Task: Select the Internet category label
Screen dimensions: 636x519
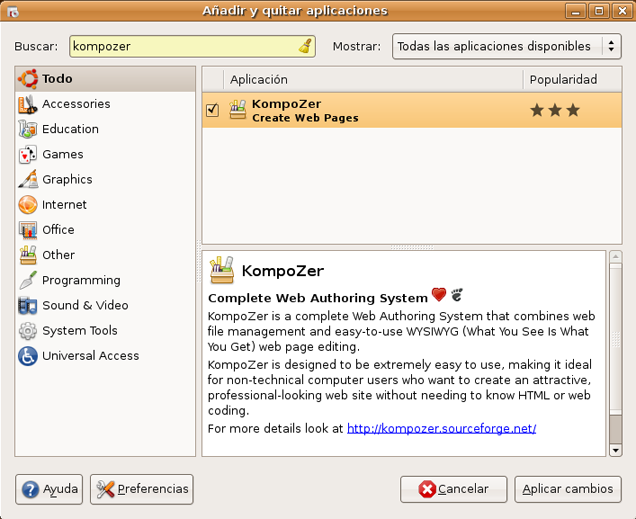Action: click(x=64, y=204)
